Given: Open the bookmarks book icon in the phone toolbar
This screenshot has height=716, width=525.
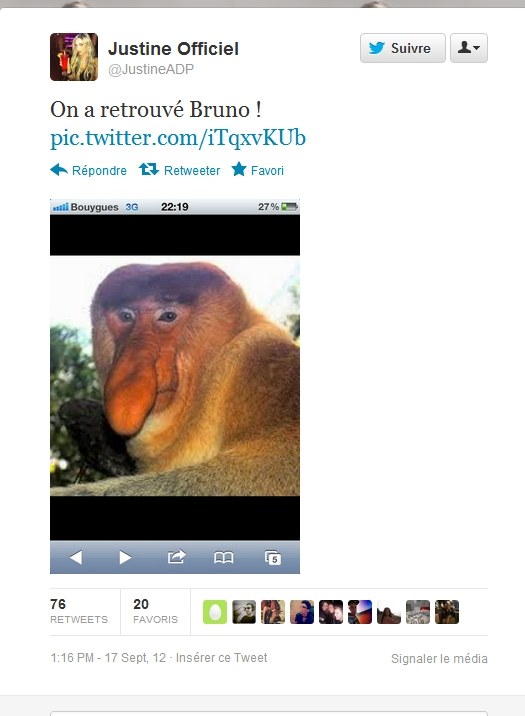Looking at the screenshot, I should point(224,557).
